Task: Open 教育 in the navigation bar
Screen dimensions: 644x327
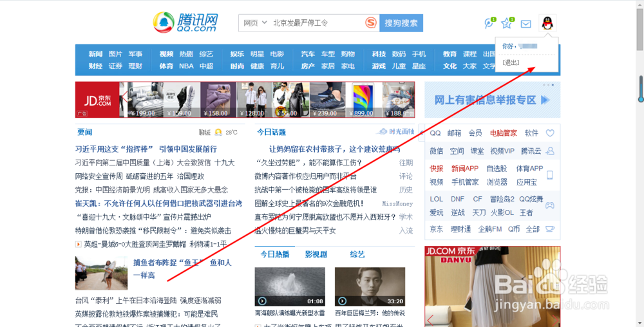Action: coord(450,53)
